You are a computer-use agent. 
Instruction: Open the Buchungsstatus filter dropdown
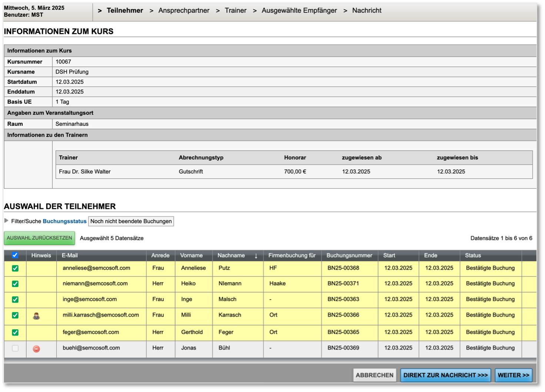(131, 221)
